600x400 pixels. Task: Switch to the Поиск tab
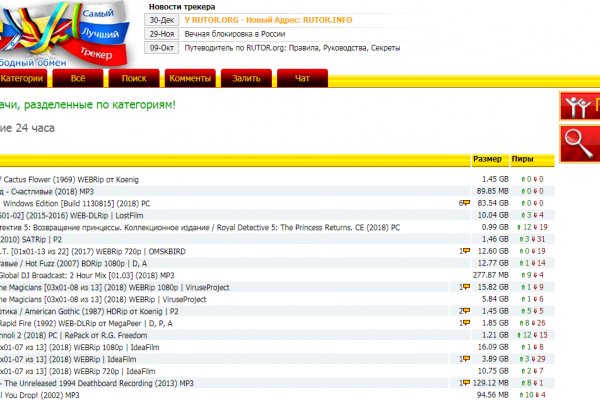[x=133, y=78]
